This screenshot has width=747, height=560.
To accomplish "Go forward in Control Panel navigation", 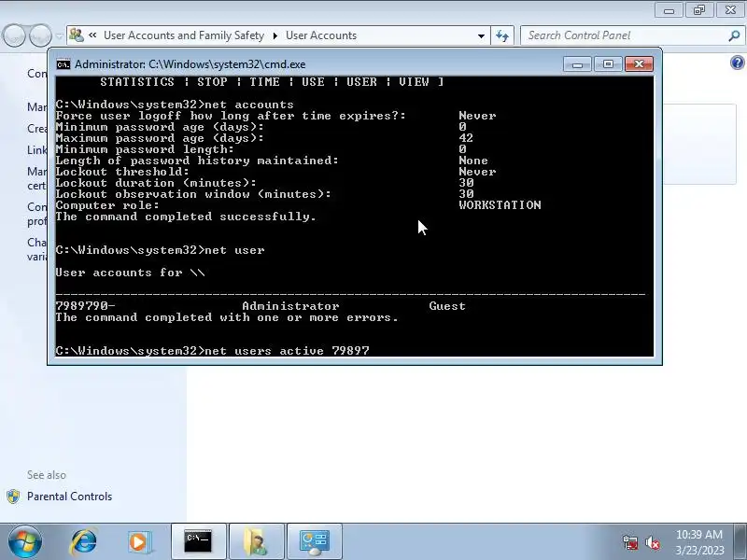I will tap(40, 35).
